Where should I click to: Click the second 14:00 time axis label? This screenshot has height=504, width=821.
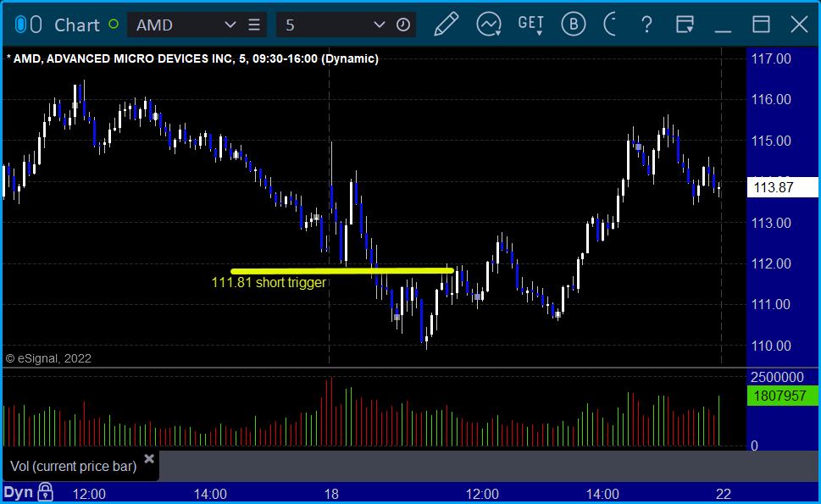tap(602, 494)
